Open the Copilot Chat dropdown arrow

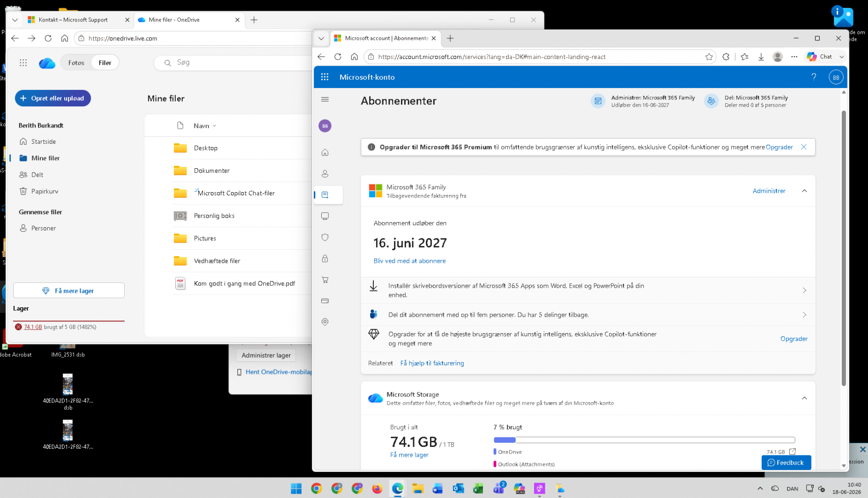tap(841, 57)
